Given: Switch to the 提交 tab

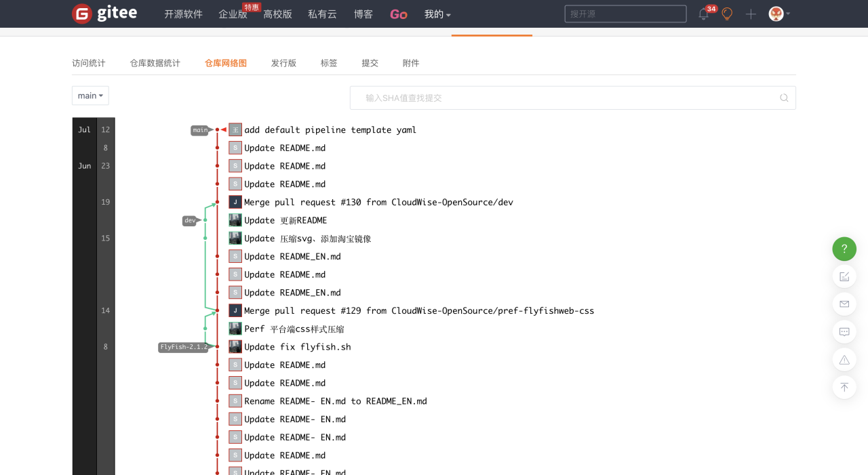Looking at the screenshot, I should pos(370,63).
